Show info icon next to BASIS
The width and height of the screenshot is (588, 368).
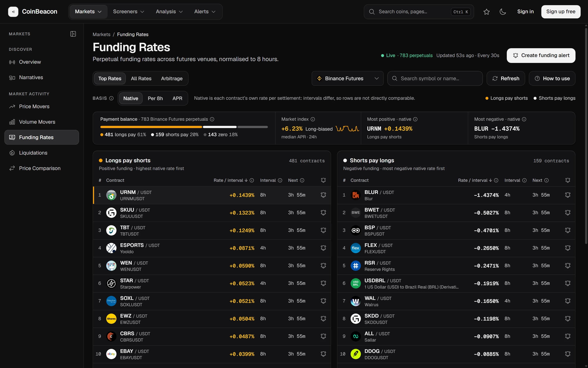click(x=111, y=98)
